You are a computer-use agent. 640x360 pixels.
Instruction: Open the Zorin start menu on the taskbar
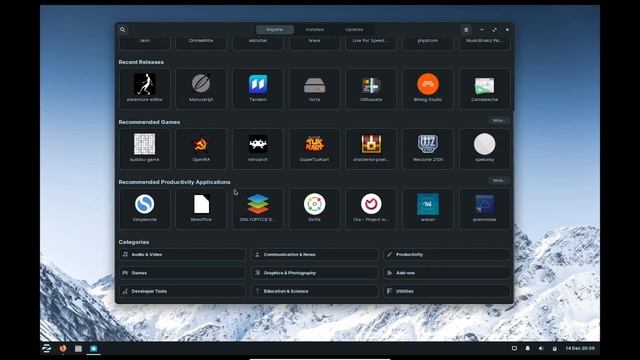point(47,348)
